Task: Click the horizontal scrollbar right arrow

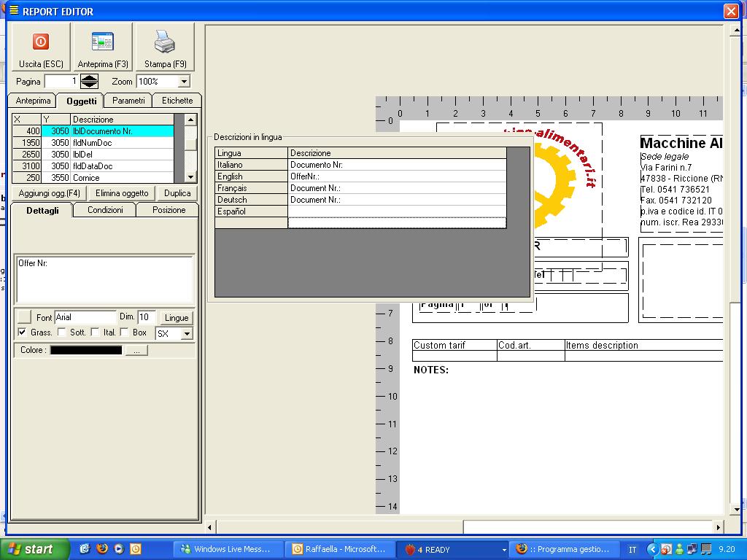Action: (x=719, y=527)
